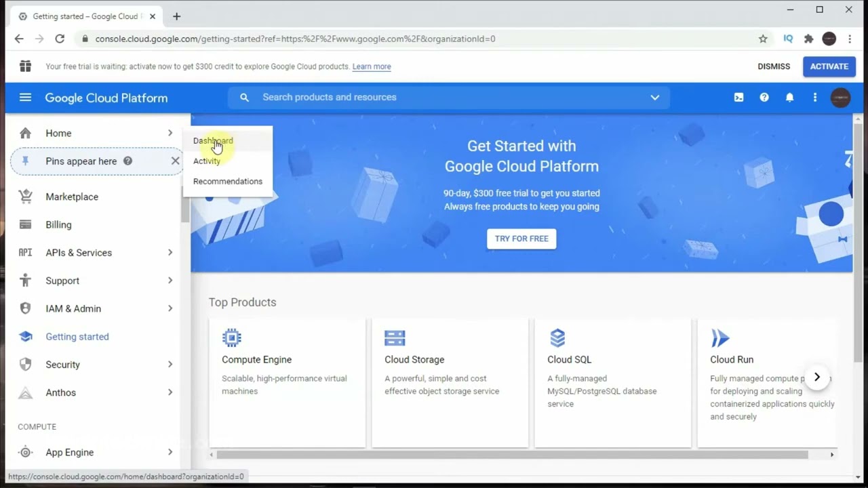Open the hamburger navigation menu
This screenshot has width=868, height=488.
click(25, 98)
